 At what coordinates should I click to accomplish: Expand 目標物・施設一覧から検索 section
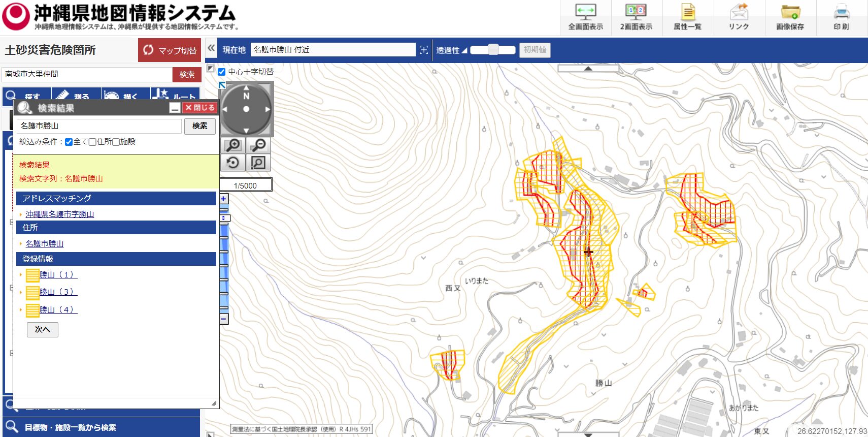[70, 427]
